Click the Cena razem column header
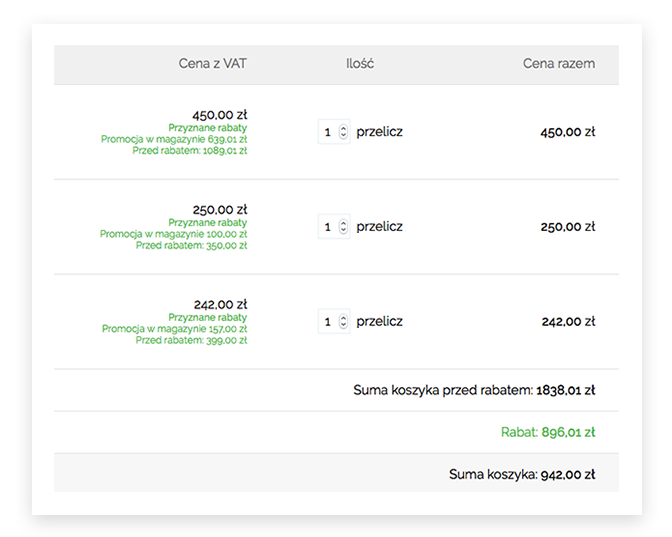The width and height of the screenshot is (672, 537). pyautogui.click(x=559, y=64)
